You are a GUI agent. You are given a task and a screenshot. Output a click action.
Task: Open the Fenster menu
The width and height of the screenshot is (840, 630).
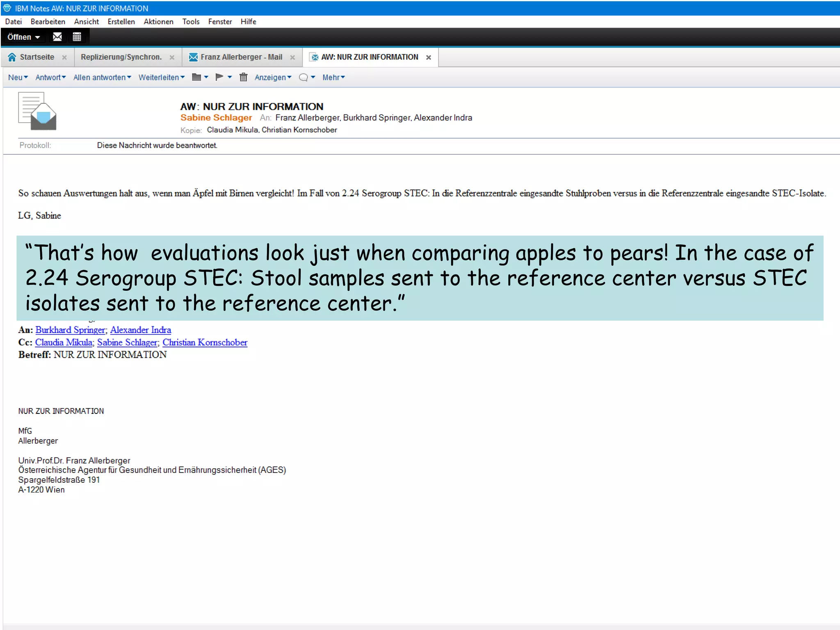220,21
